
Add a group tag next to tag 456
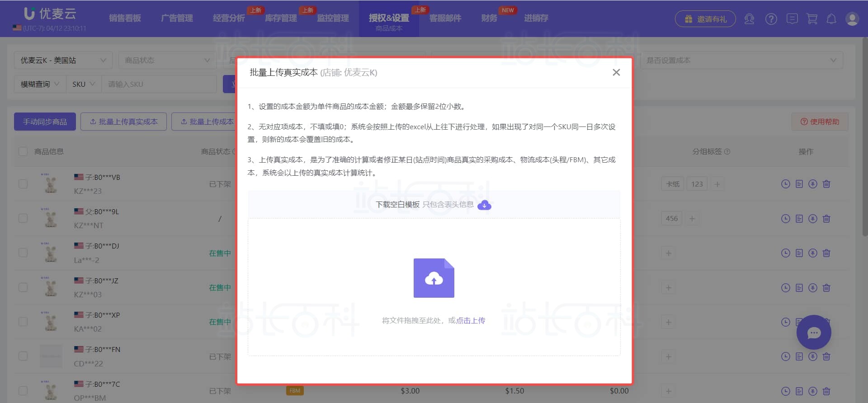pyautogui.click(x=692, y=219)
